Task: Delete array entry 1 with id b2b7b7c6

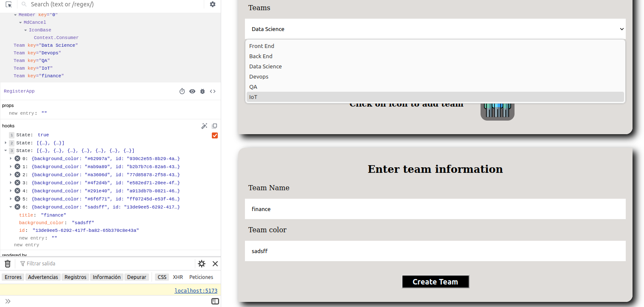Action: (17, 166)
